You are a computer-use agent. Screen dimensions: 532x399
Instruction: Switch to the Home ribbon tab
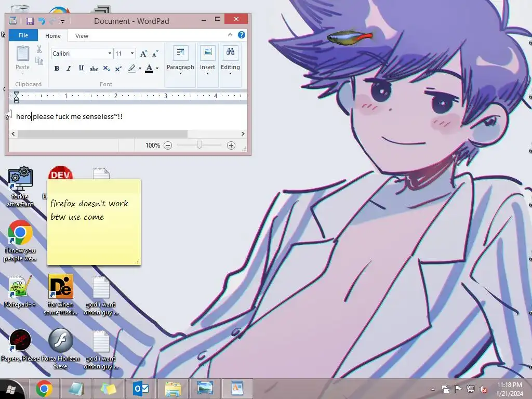53,36
